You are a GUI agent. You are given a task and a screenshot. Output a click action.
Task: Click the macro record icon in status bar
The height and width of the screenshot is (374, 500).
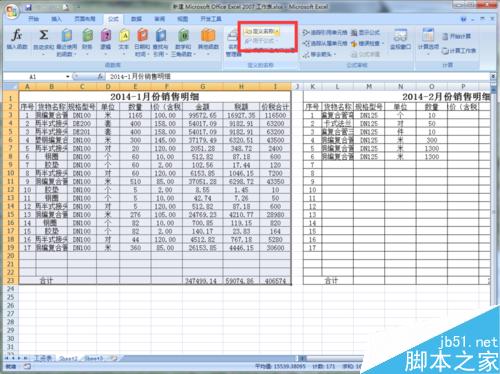tap(27, 366)
